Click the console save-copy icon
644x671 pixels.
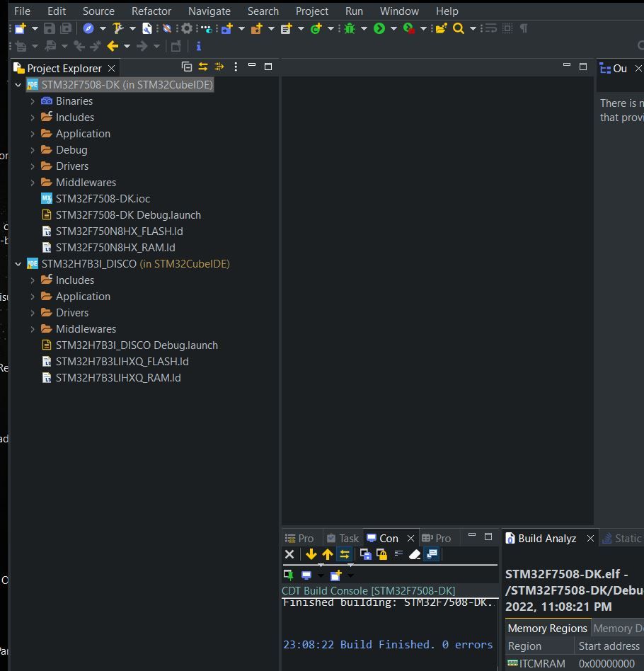tap(365, 555)
